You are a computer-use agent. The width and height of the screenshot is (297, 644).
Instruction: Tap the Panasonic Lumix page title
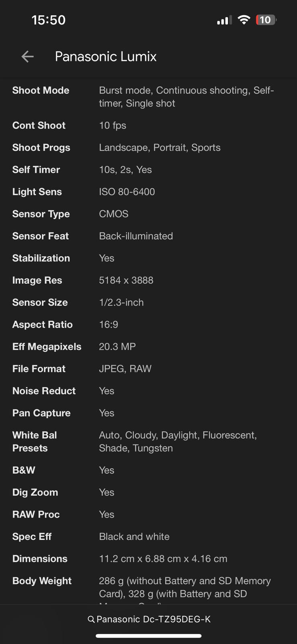click(106, 57)
